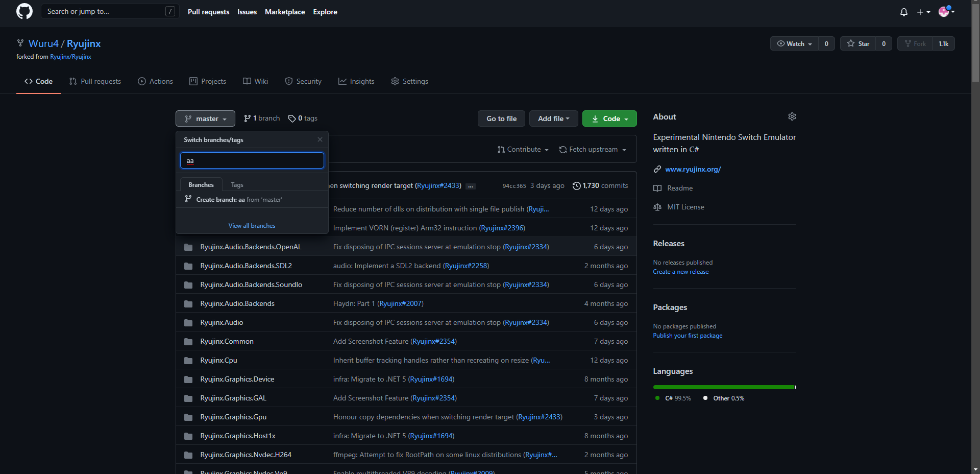Click Create a new release link
This screenshot has height=474, width=980.
(x=680, y=272)
